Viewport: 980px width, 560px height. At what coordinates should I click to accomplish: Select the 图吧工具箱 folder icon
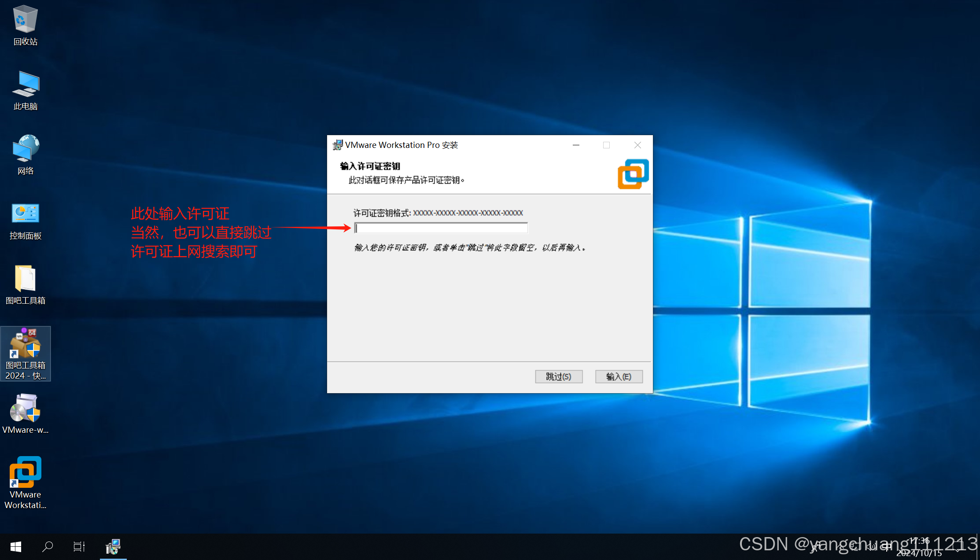click(25, 285)
